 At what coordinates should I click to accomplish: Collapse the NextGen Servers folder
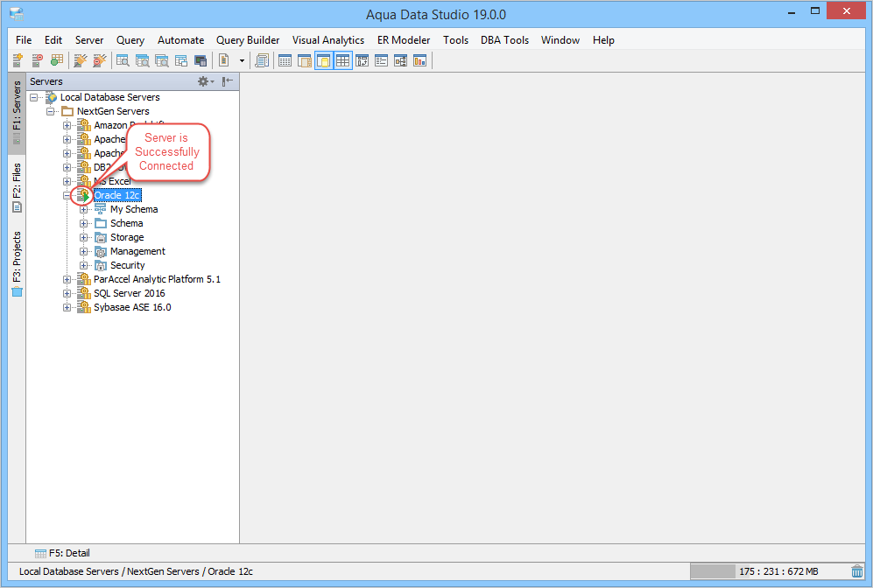51,111
